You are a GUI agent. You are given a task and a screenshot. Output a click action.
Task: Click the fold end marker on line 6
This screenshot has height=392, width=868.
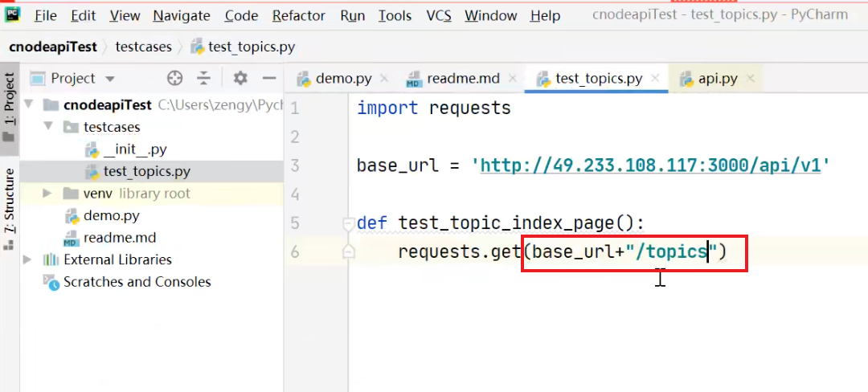point(348,252)
